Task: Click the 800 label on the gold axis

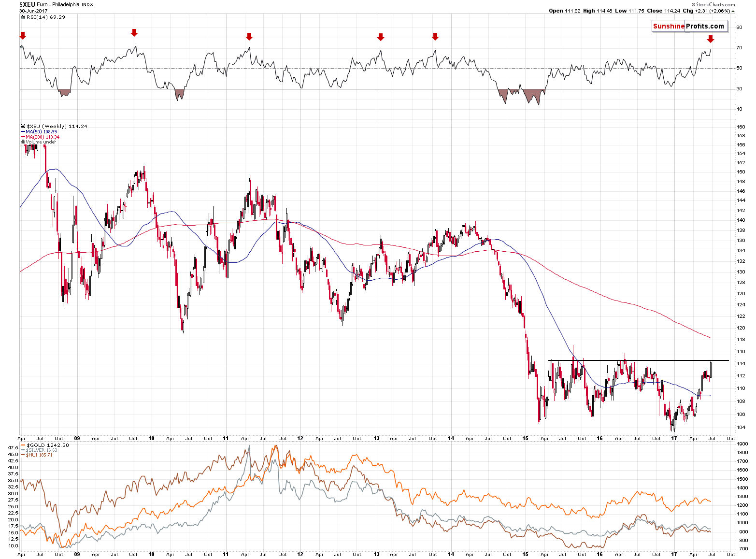Action: (742, 541)
